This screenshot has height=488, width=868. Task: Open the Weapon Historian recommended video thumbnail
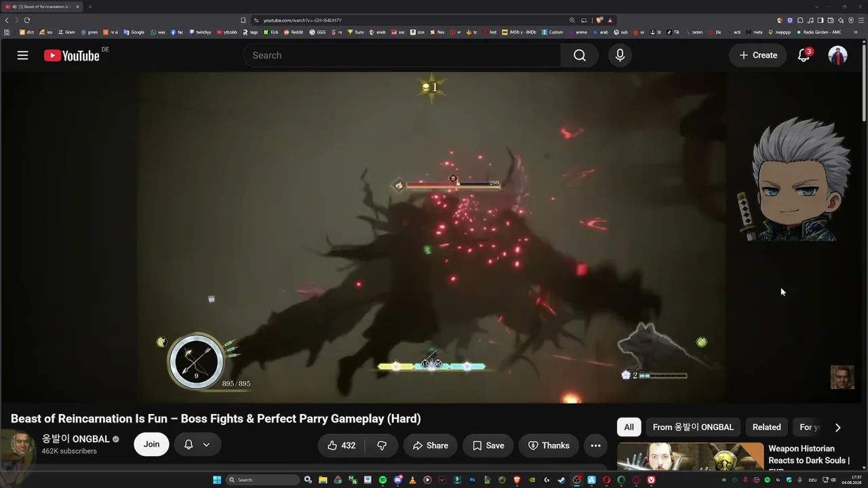pos(690,457)
